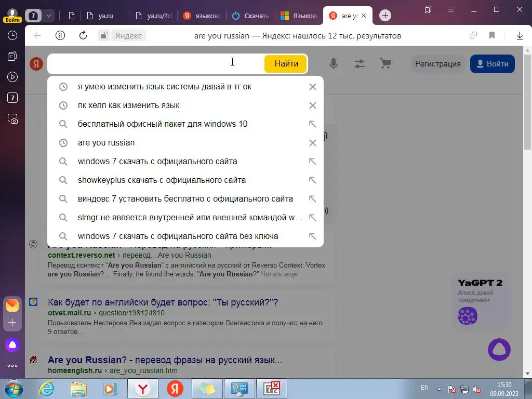Open the shopping cart icon
532x399 pixels.
point(385,64)
